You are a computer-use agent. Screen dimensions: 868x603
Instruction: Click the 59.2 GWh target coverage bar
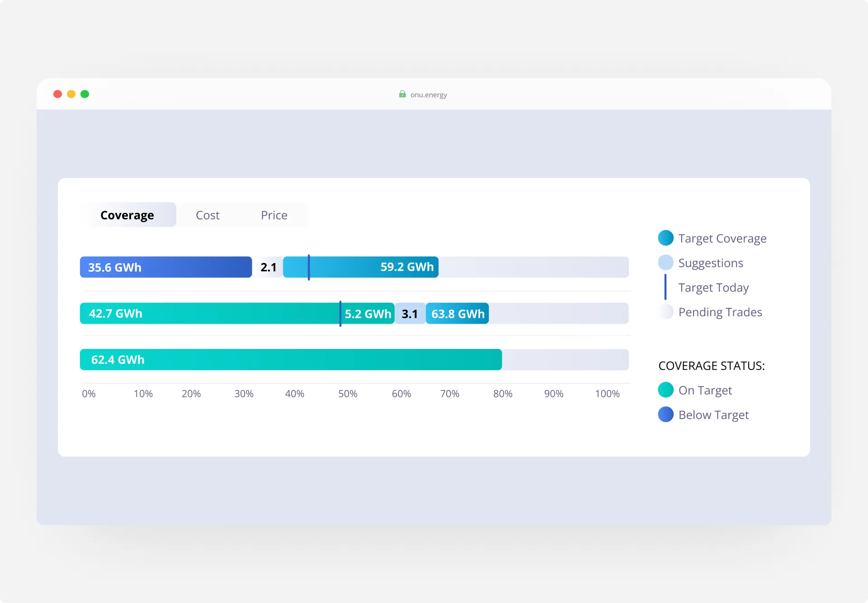(x=375, y=267)
